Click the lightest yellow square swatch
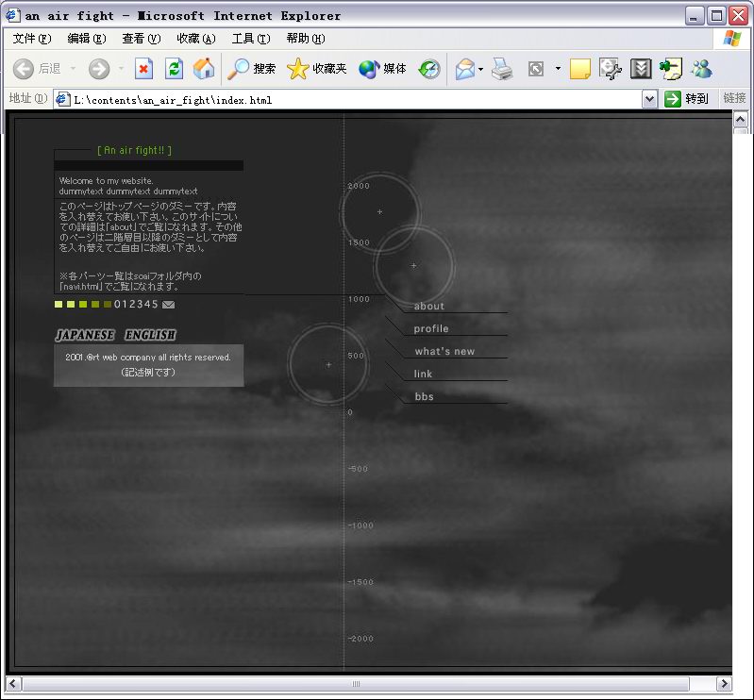 59,304
